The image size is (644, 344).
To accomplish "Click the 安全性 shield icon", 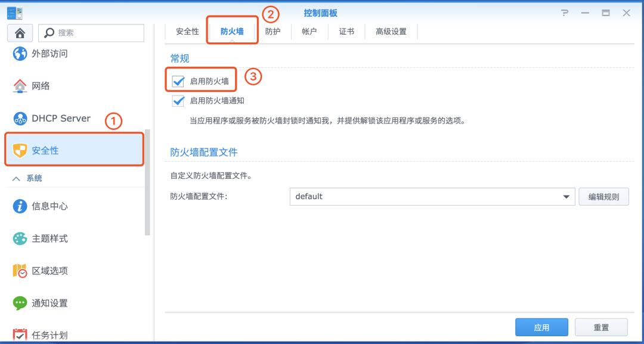I will click(x=19, y=150).
